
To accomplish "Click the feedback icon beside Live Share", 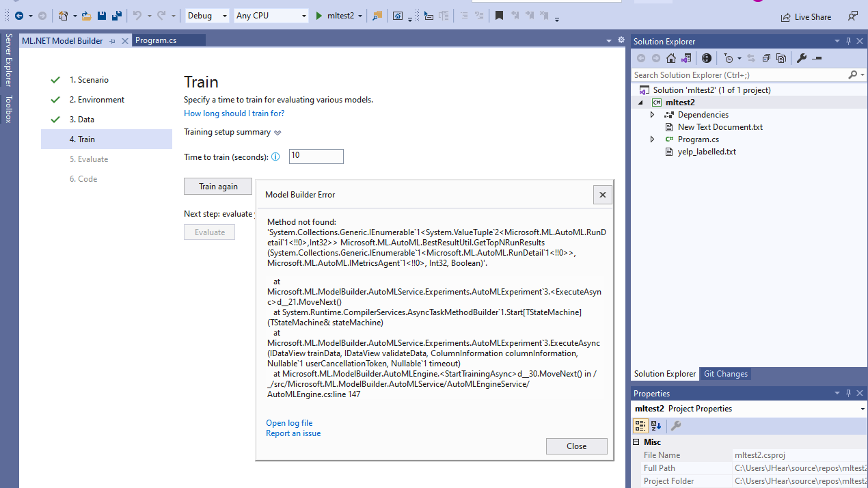I will tap(853, 16).
